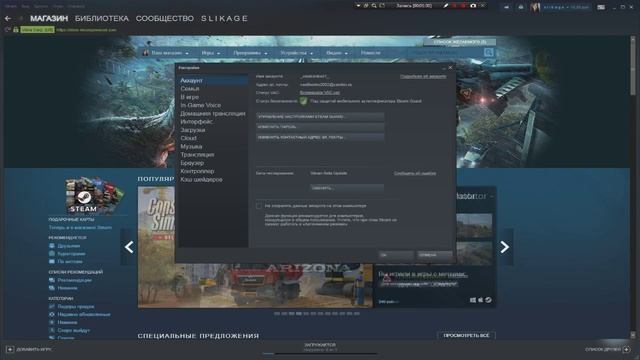Click the plus icon beside ДОБАВИТЬ ИГРУ
640x360 pixels.
tap(10, 349)
